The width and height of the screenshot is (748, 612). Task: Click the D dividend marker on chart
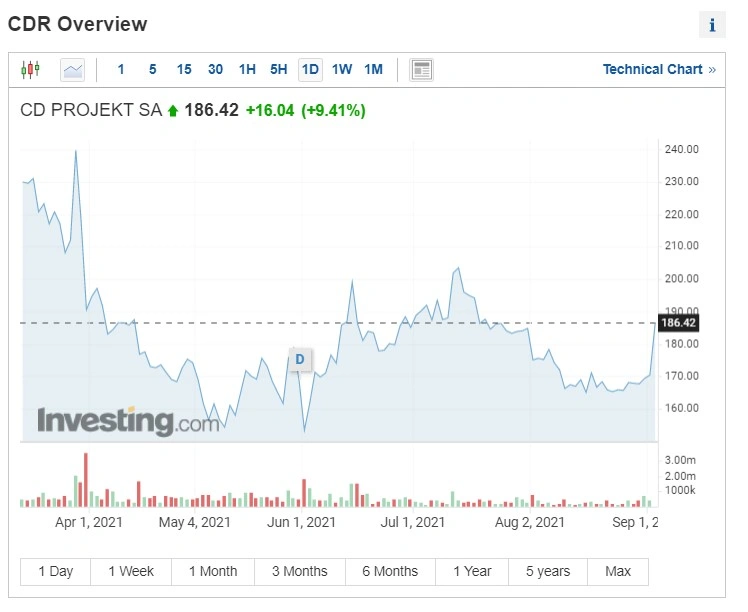pyautogui.click(x=300, y=359)
